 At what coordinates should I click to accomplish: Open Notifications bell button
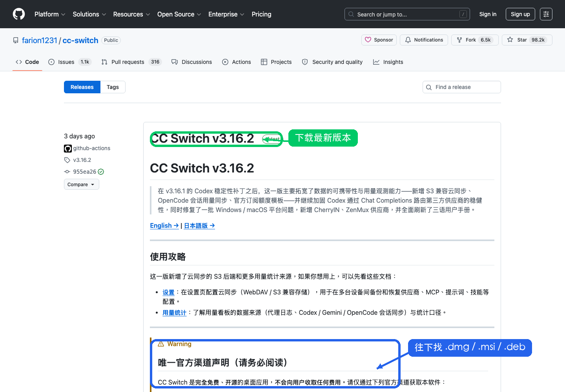424,40
